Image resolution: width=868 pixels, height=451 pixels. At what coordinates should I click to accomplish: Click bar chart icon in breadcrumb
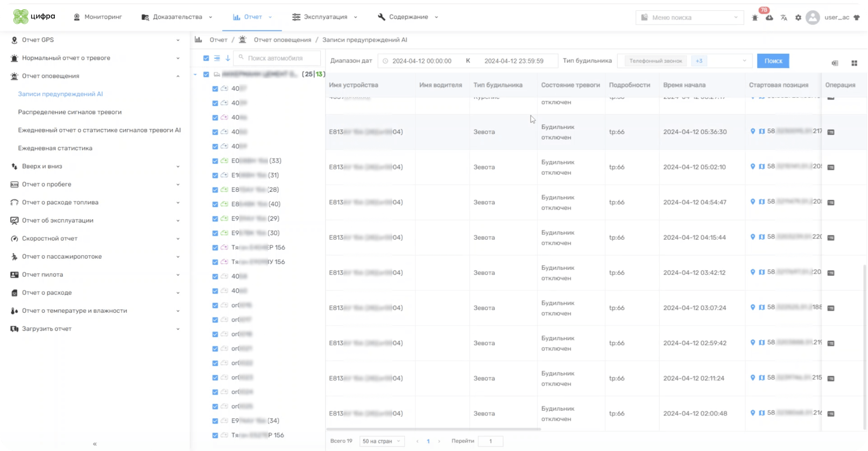click(x=199, y=40)
